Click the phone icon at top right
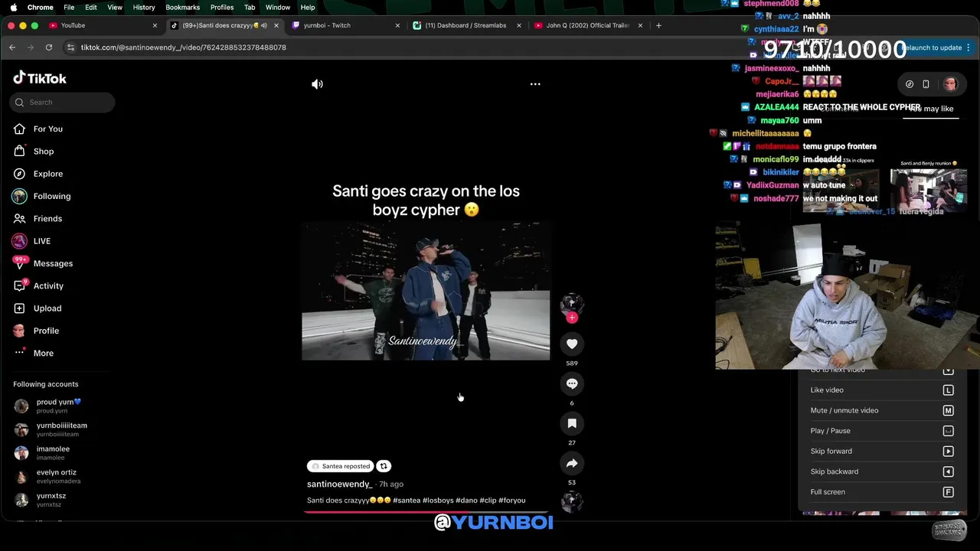The width and height of the screenshot is (980, 551). [926, 84]
